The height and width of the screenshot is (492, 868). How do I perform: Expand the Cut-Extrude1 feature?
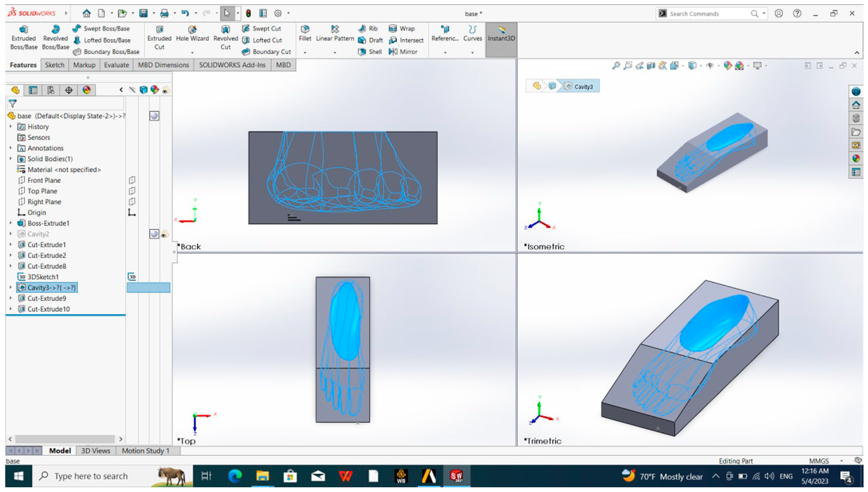tap(10, 245)
